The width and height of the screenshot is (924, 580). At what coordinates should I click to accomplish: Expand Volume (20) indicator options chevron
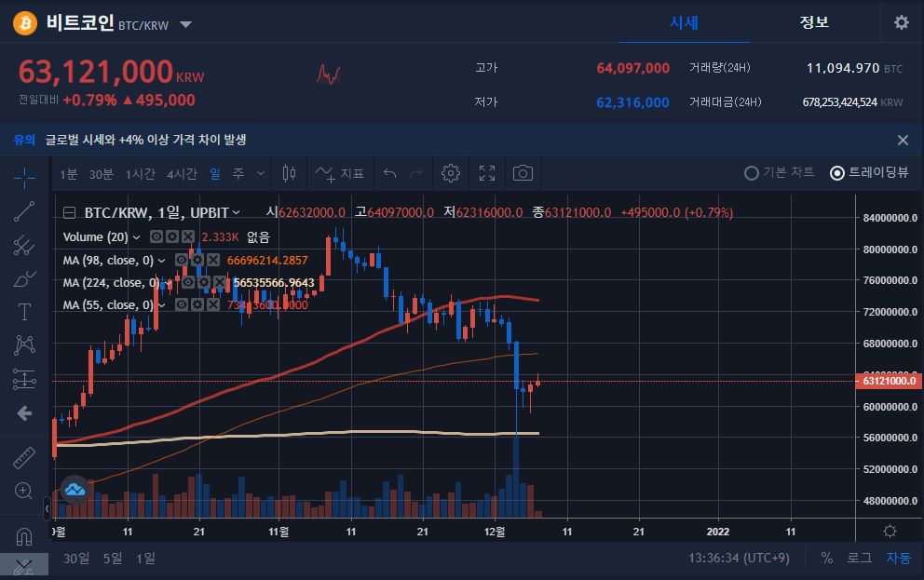[136, 237]
